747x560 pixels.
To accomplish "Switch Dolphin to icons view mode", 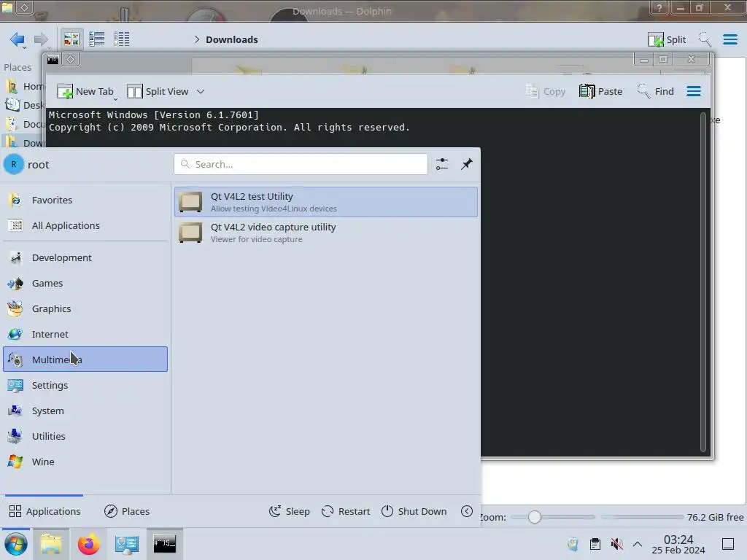I will click(x=71, y=39).
